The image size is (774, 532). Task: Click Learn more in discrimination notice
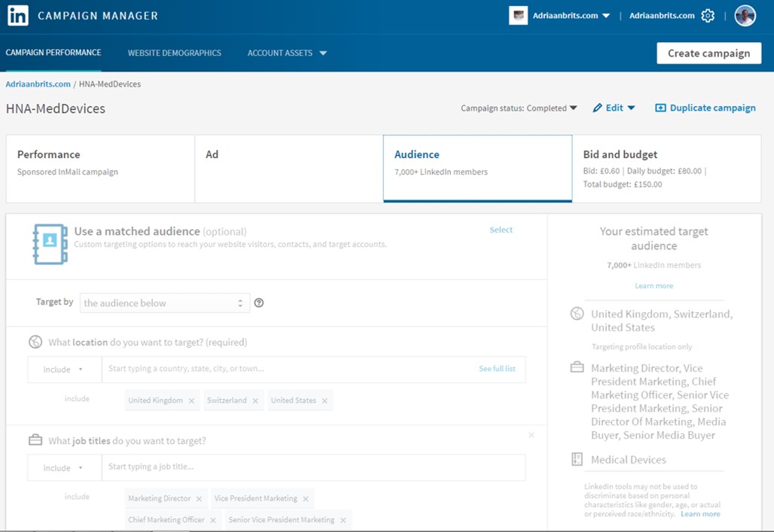point(700,514)
